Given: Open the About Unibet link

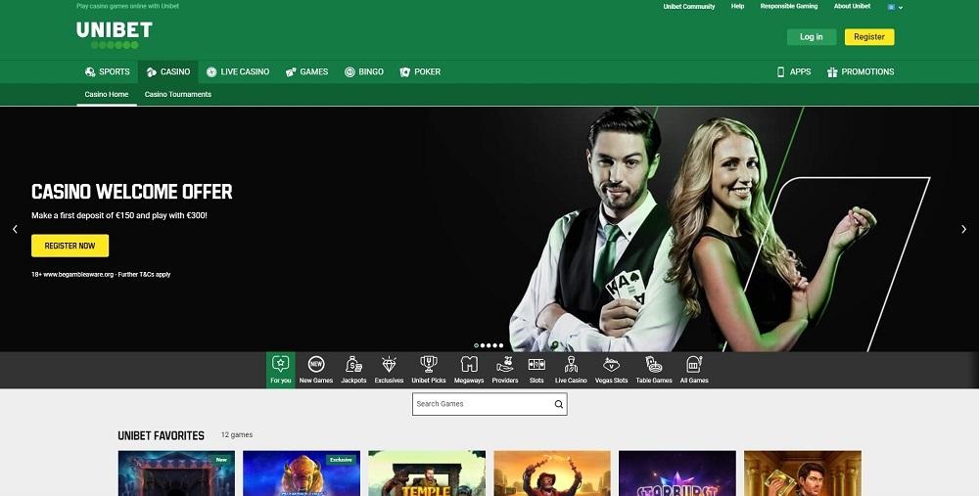Looking at the screenshot, I should pyautogui.click(x=853, y=6).
